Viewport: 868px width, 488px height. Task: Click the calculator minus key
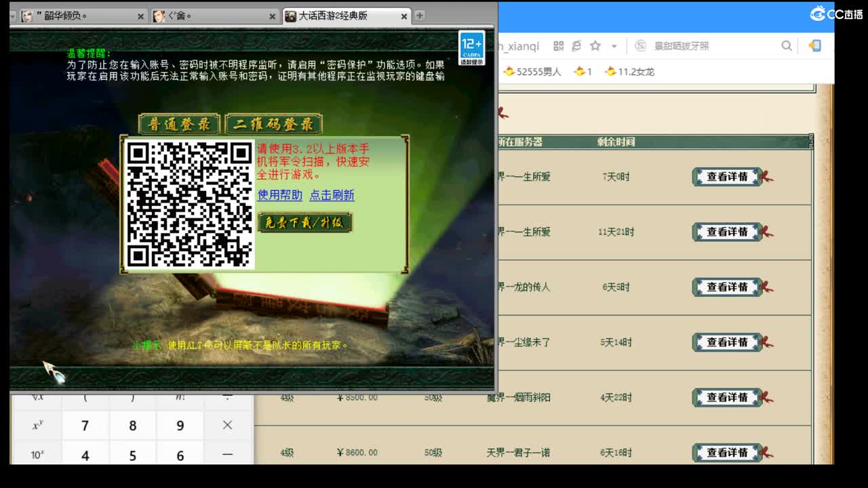click(x=227, y=455)
